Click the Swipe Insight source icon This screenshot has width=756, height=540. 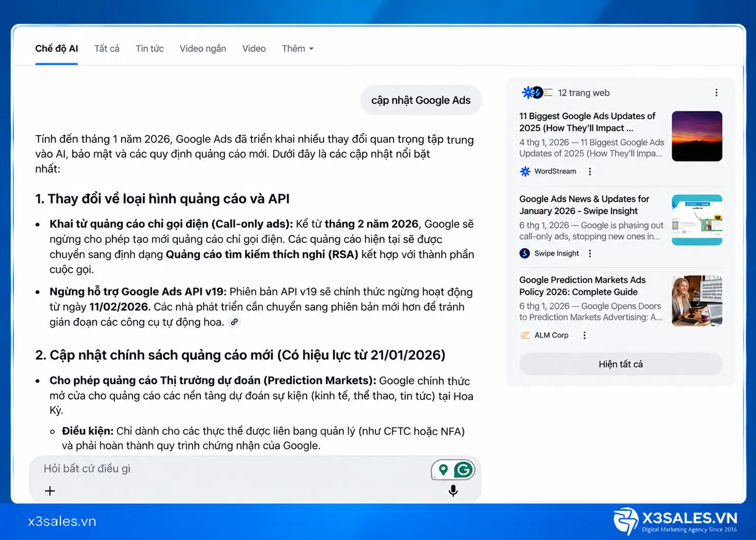(525, 253)
